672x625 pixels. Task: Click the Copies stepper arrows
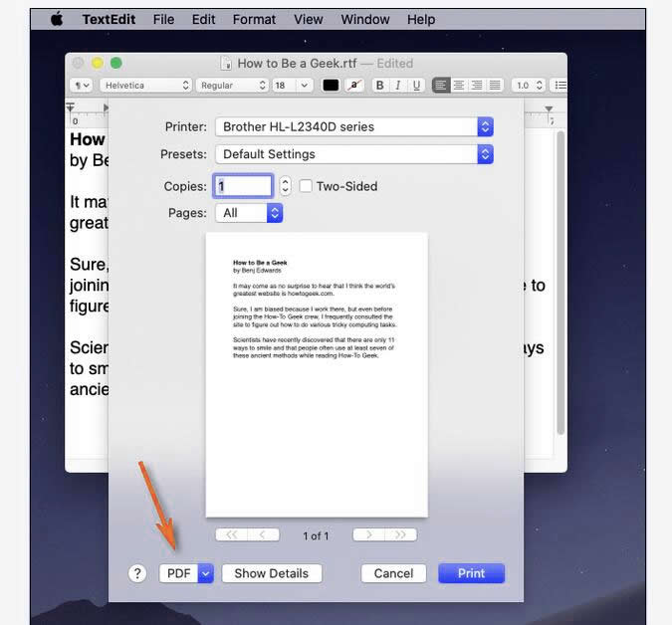tap(285, 186)
